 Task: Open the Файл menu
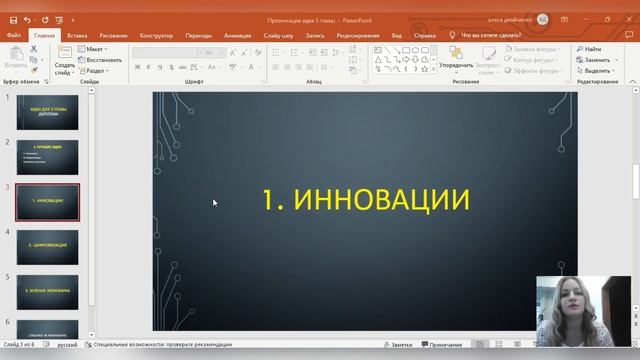click(13, 36)
